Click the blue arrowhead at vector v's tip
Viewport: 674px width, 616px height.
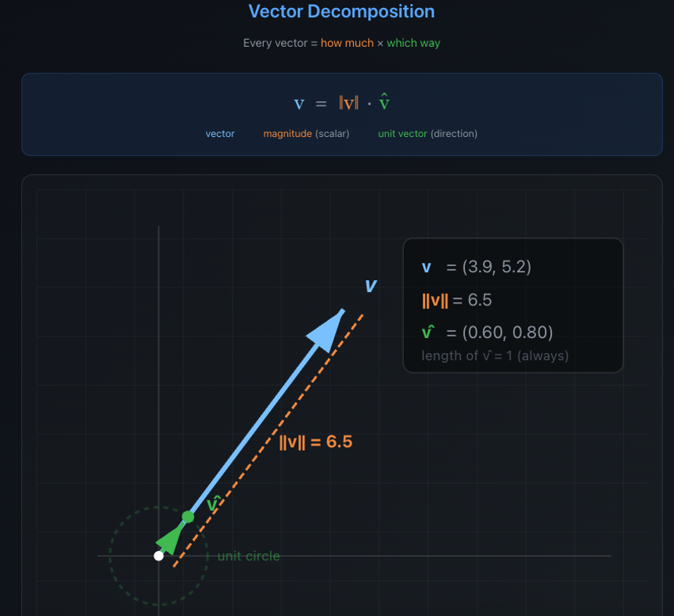coord(329,329)
